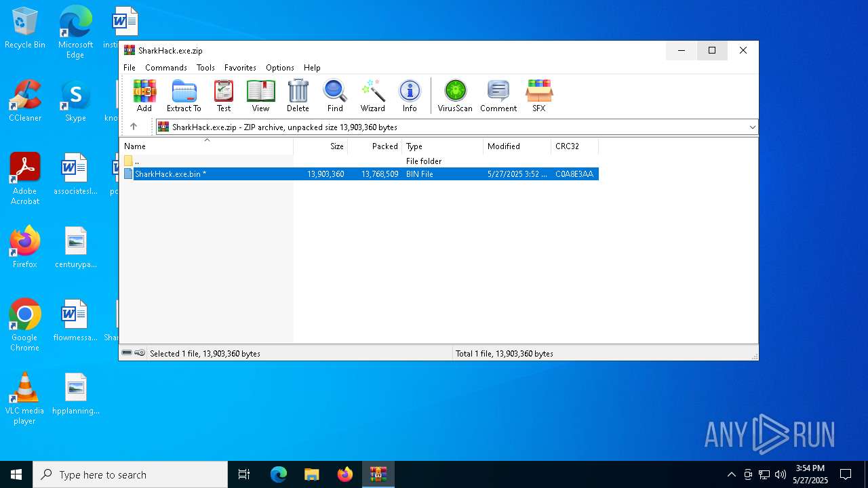Open the Commands menu
Image resolution: width=868 pixels, height=488 pixels.
[166, 68]
